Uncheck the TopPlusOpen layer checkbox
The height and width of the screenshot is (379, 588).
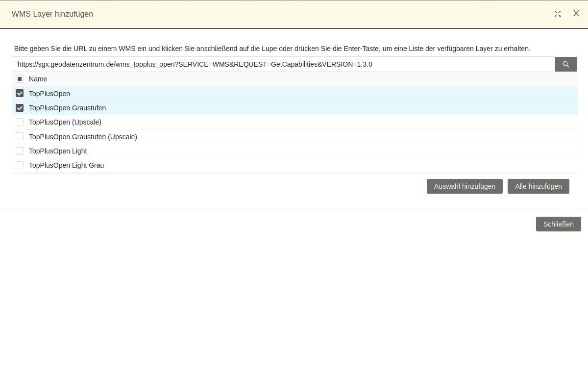20,93
